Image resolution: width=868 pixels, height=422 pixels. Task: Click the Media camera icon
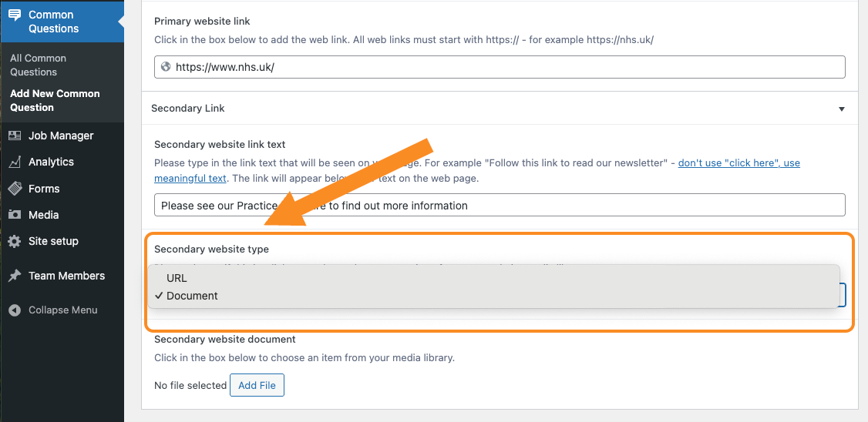pyautogui.click(x=15, y=215)
